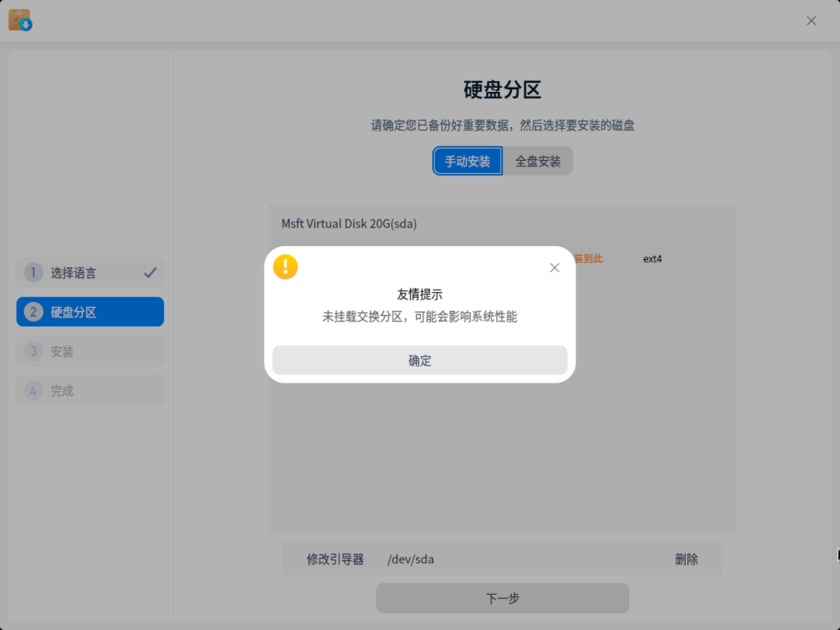Click the 请确定您已备份好重要数据 subtitle
The image size is (840, 630).
pos(503,125)
